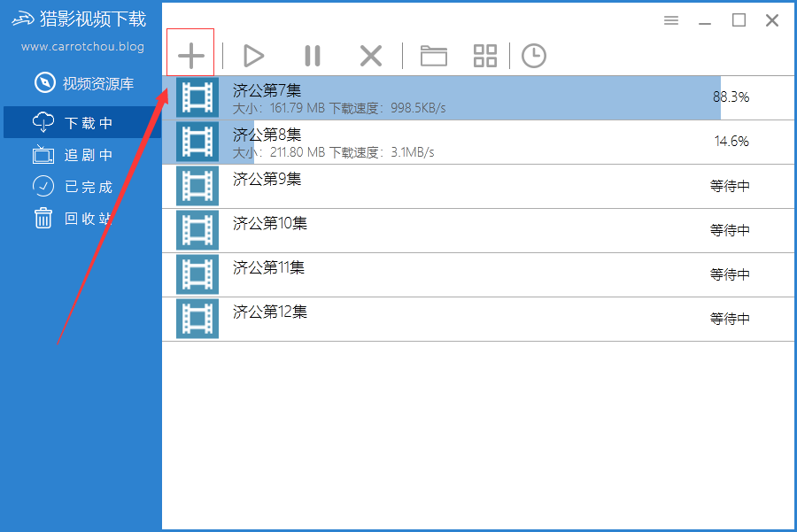Click the trash can icon
This screenshot has width=797, height=532.
[43, 218]
